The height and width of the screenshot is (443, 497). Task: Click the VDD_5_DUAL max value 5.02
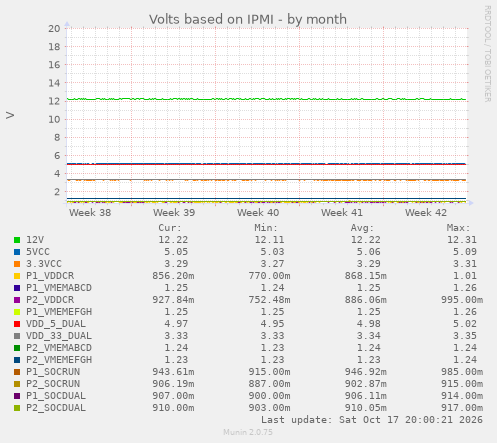tap(465, 324)
